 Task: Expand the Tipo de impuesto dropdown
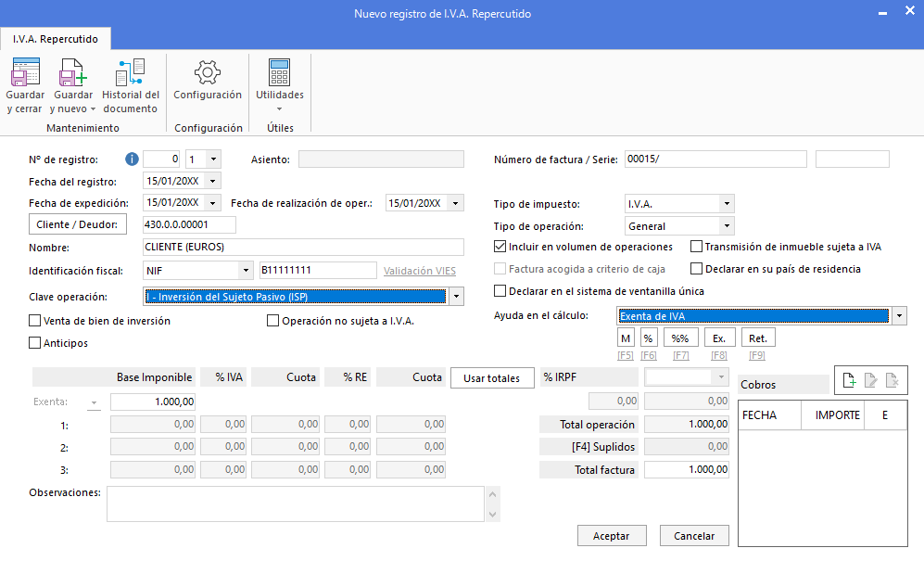[x=726, y=203]
